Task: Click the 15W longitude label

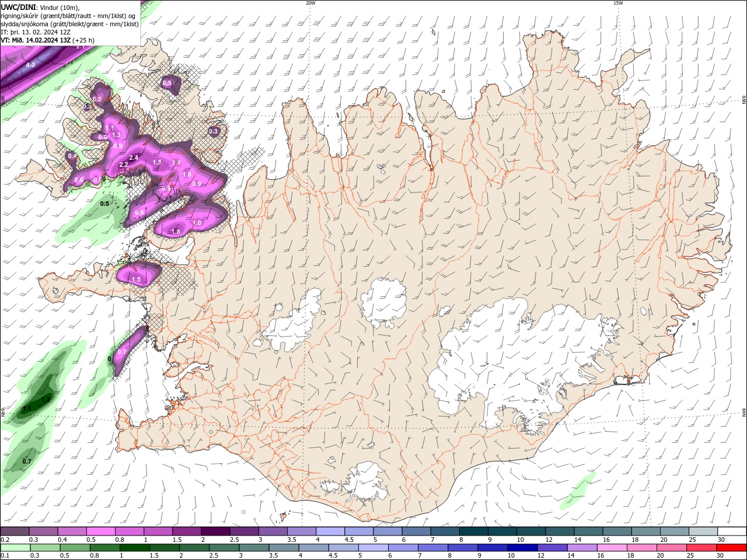Action: tap(618, 3)
